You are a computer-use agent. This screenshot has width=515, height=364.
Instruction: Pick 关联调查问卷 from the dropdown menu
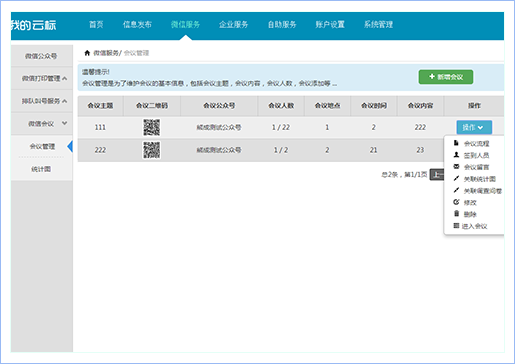coord(482,191)
